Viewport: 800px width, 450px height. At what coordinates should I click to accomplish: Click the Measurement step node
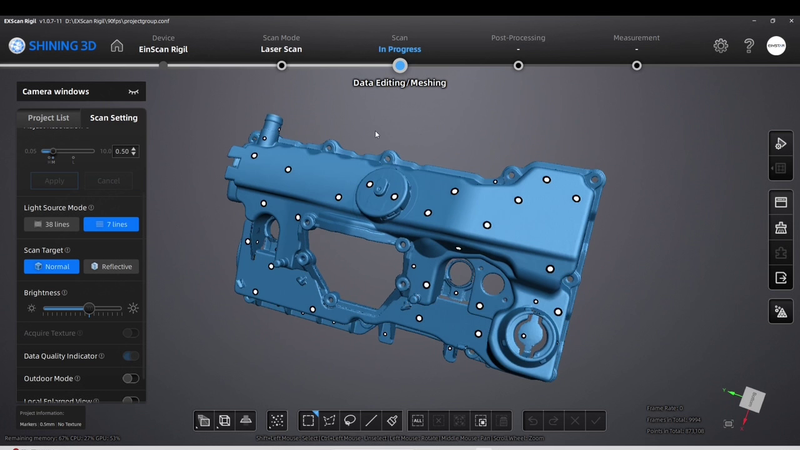637,66
